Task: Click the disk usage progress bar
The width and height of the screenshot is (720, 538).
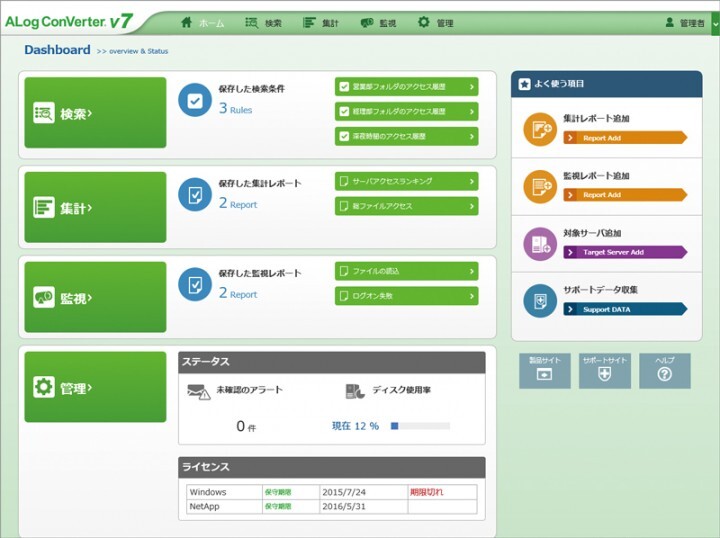Action: point(420,426)
